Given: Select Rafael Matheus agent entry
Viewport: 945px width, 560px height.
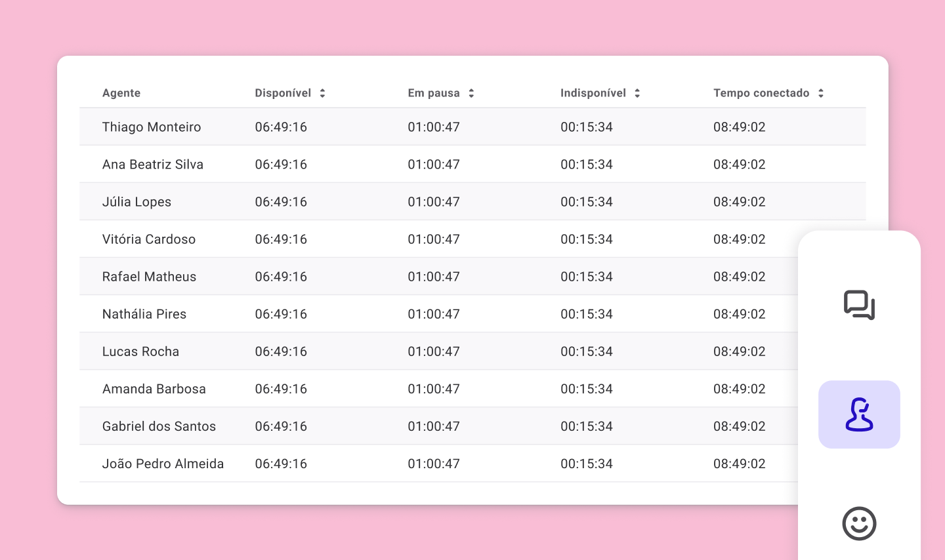Looking at the screenshot, I should 149,277.
